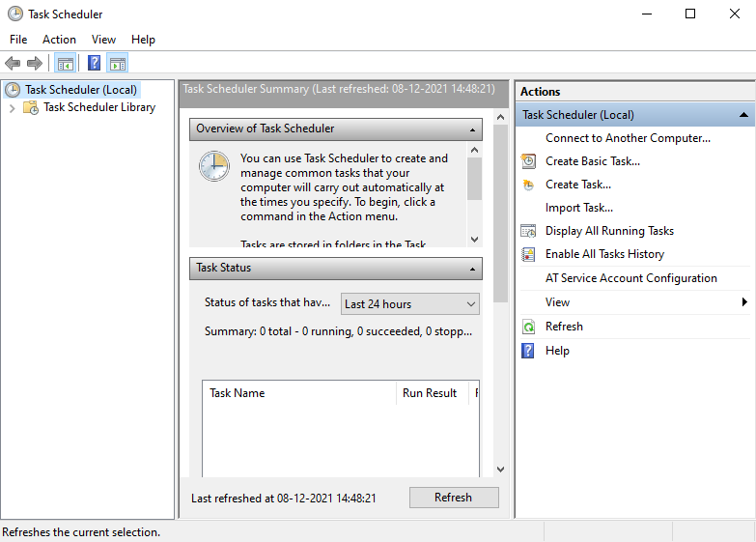Click the Last refreshed at 08-12-2021 text
756x542 pixels.
point(284,499)
